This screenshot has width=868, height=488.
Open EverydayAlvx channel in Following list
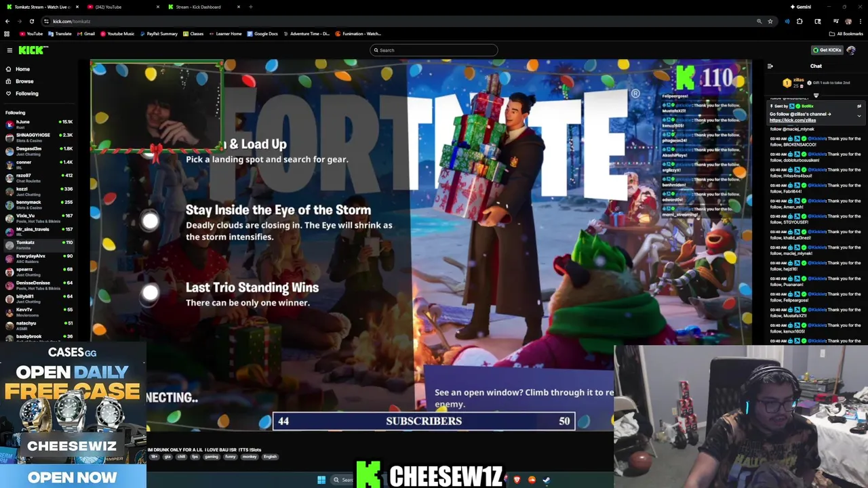(39, 258)
